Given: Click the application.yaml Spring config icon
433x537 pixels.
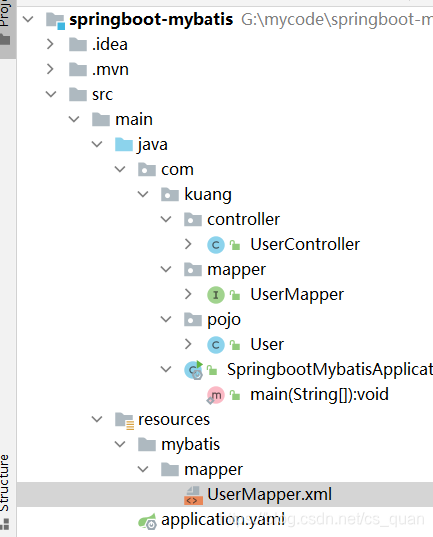Looking at the screenshot, I should pyautogui.click(x=148, y=521).
